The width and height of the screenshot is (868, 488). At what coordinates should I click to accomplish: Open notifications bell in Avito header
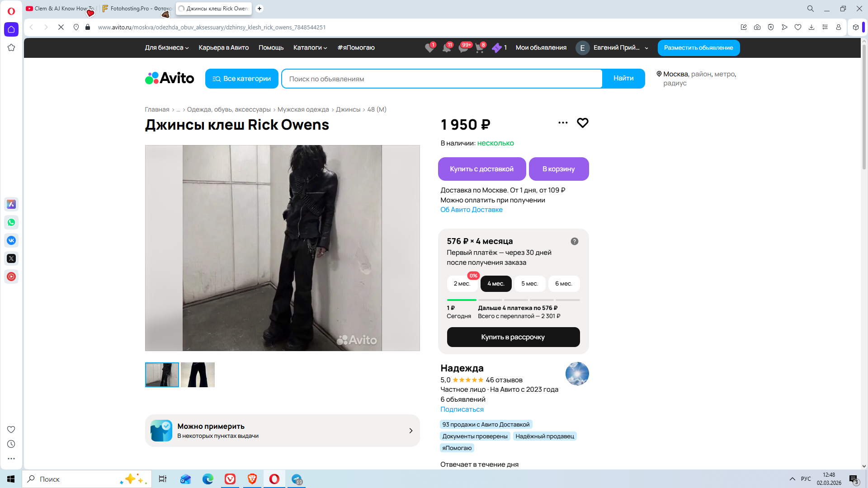(x=447, y=48)
